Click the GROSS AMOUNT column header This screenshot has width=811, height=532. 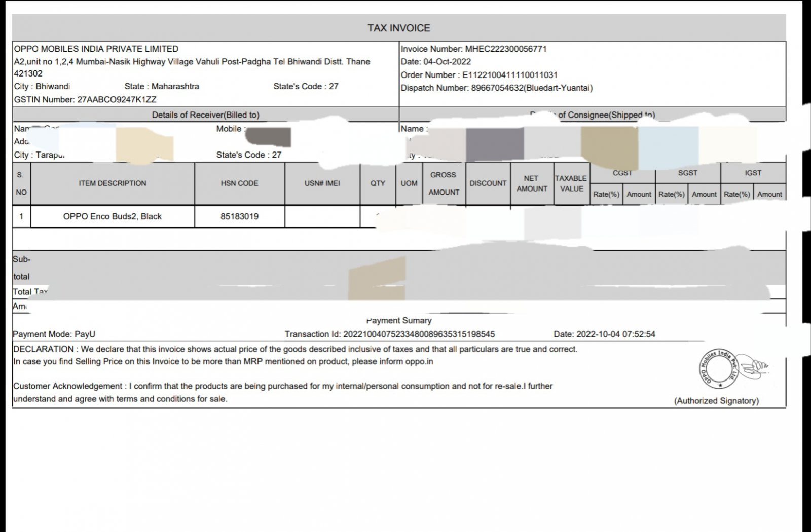click(444, 183)
